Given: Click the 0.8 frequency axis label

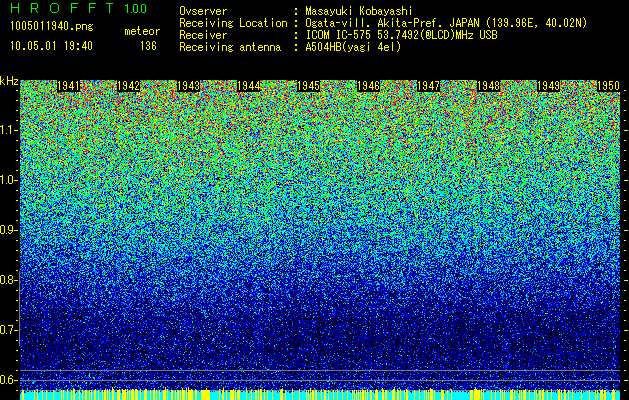Looking at the screenshot, I should click(x=8, y=280).
